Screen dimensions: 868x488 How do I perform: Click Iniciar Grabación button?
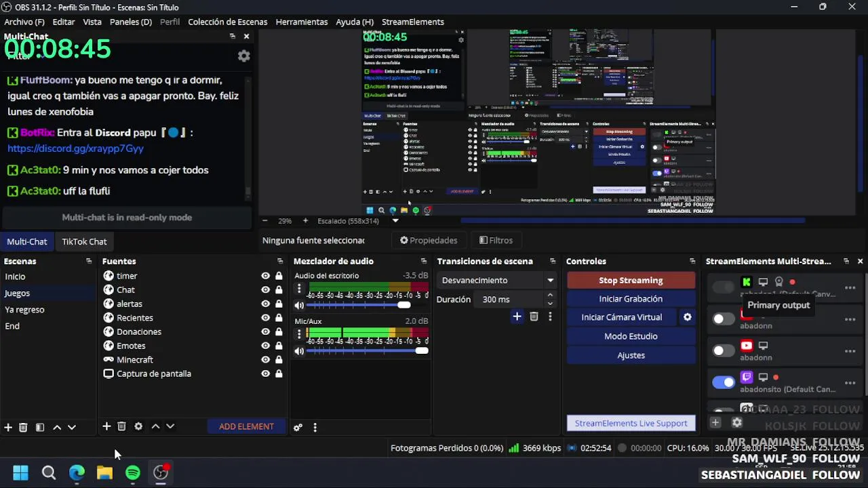[631, 299]
